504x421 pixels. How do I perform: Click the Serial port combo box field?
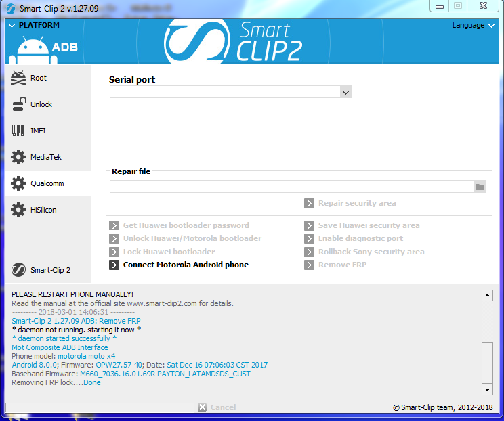pyautogui.click(x=231, y=92)
